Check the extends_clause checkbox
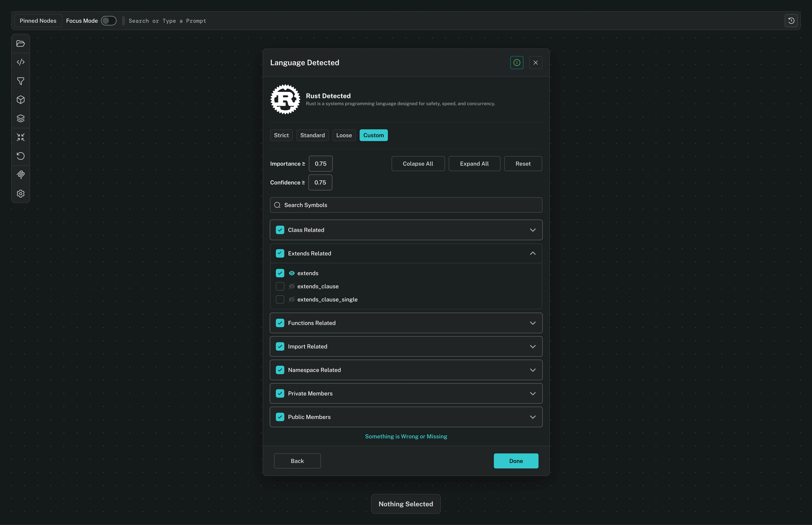 (280, 286)
